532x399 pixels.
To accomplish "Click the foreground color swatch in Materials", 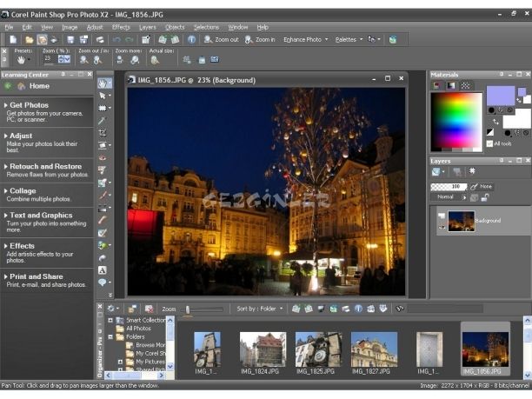I will click(x=500, y=94).
